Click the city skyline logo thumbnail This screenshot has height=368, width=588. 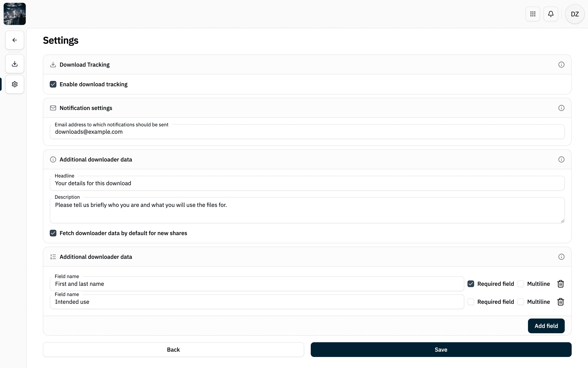coord(14,14)
